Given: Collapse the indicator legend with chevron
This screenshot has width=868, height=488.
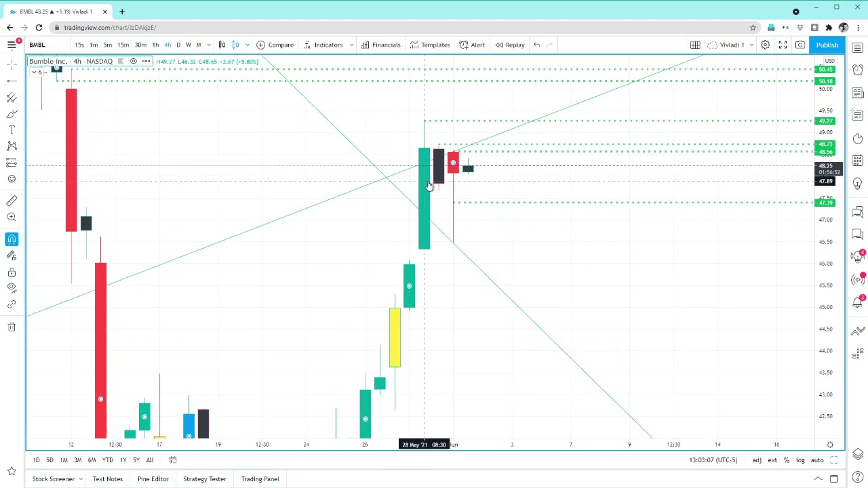Looking at the screenshot, I should (x=33, y=72).
